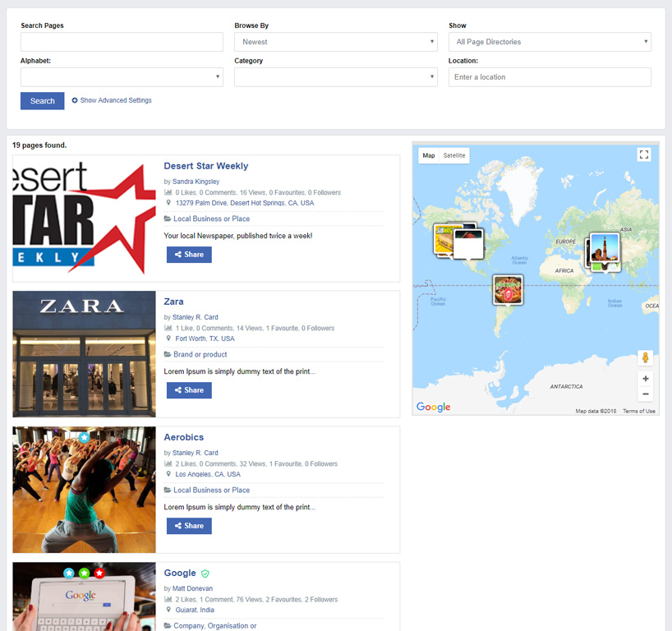Open the All Page Directories dropdown
Image resolution: width=672 pixels, height=631 pixels.
(550, 42)
